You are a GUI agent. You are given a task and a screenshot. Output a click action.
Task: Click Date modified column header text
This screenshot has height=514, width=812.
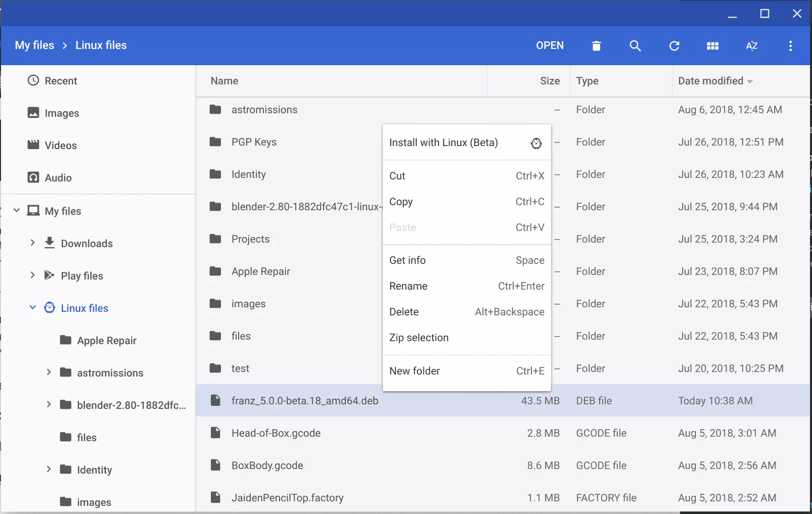[710, 81]
